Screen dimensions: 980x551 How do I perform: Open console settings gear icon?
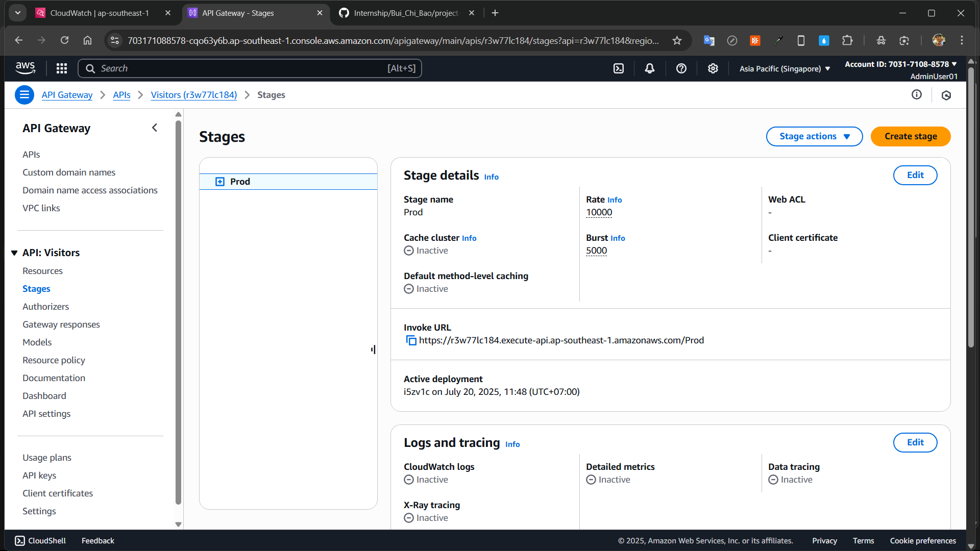tap(713, 68)
